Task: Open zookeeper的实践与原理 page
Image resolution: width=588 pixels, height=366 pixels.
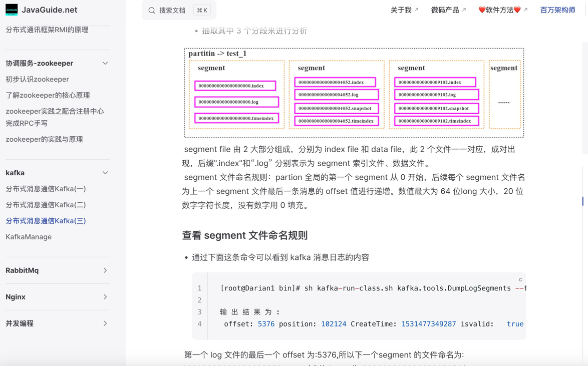Action: 44,140
